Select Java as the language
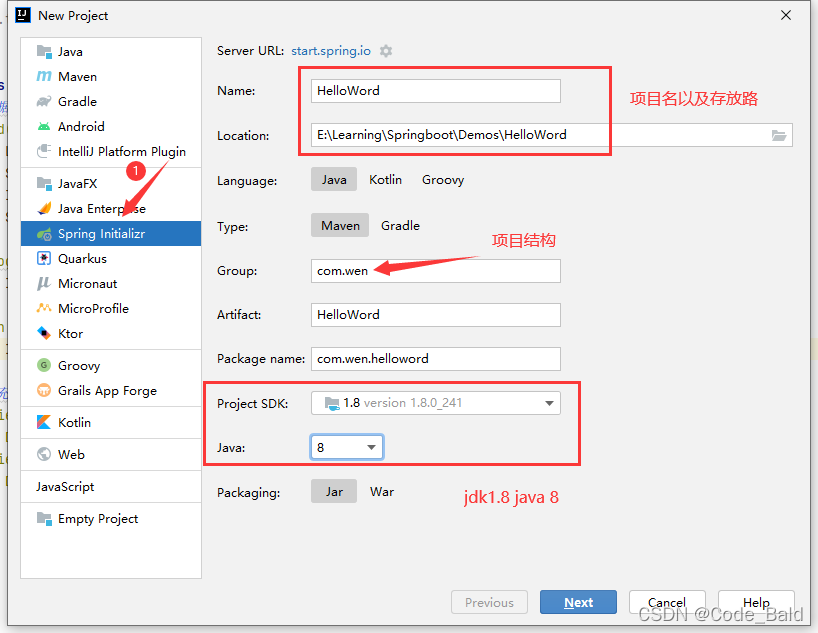This screenshot has width=818, height=633. pos(334,180)
